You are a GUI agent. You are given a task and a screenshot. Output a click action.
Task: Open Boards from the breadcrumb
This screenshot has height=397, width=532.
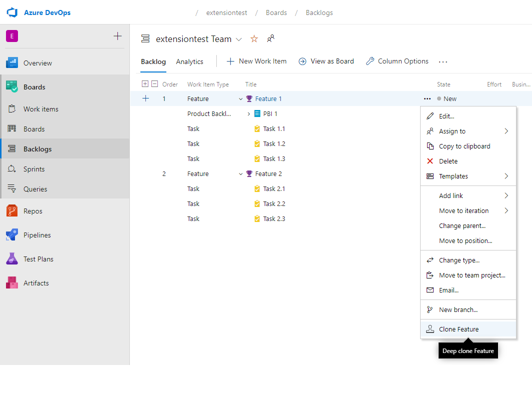tap(276, 12)
